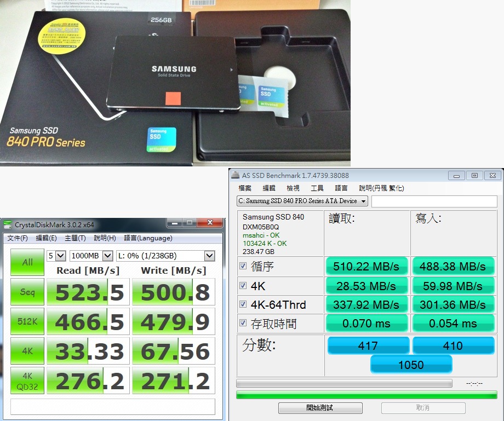Click the 開始測試 start test button

coord(320,408)
